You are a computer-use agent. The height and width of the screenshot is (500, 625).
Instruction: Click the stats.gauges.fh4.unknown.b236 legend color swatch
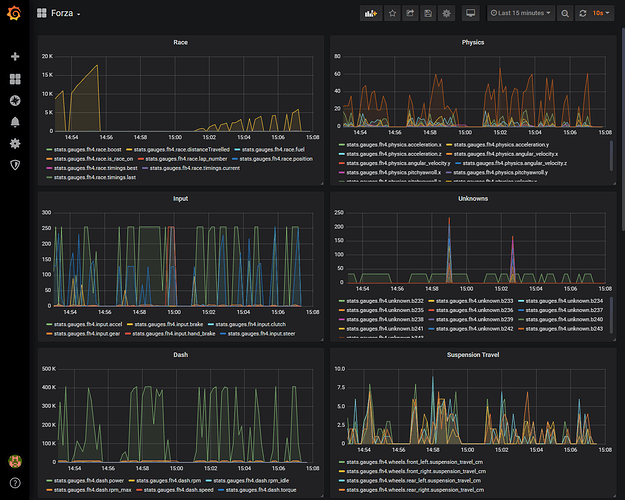pos(431,310)
